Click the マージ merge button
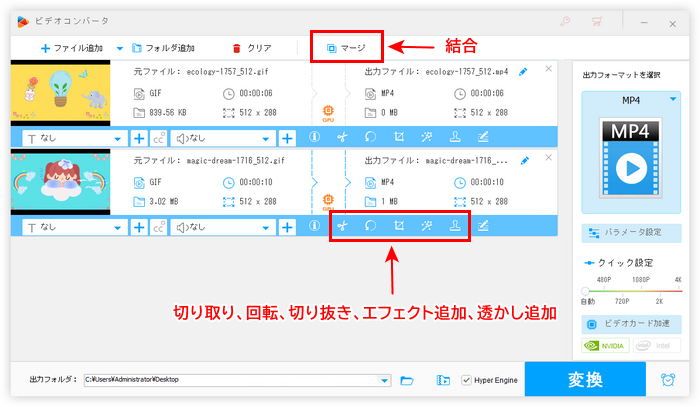Image resolution: width=700 pixels, height=407 pixels. point(346,48)
